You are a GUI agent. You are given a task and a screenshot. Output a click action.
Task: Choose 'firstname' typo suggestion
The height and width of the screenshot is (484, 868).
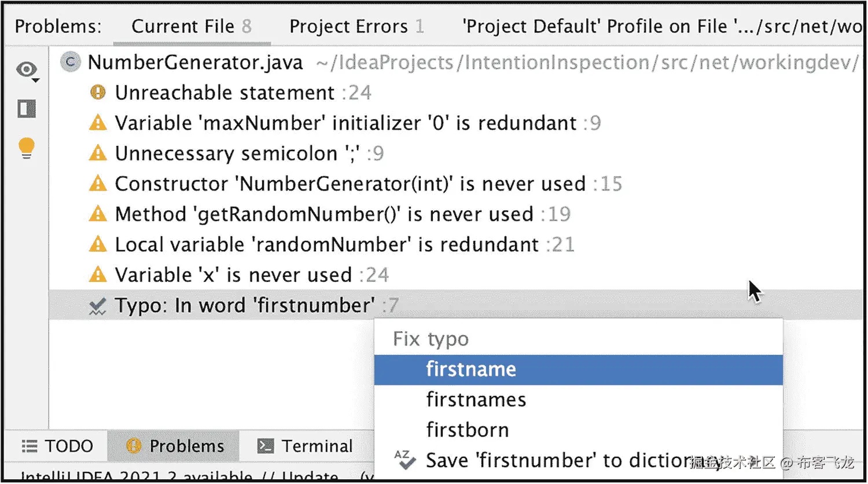pos(471,369)
